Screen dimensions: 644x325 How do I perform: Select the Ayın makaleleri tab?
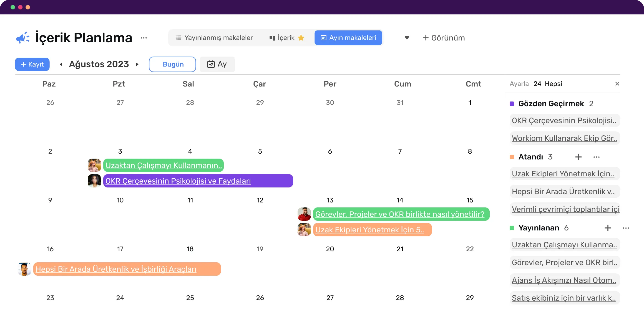coord(348,38)
